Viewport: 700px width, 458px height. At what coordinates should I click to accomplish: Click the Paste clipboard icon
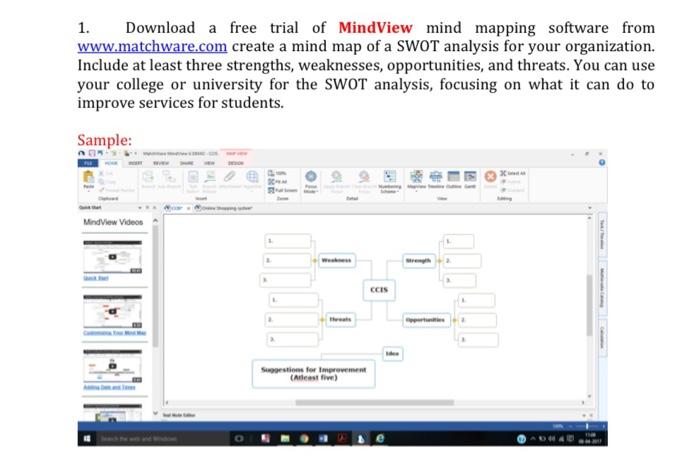pyautogui.click(x=88, y=179)
